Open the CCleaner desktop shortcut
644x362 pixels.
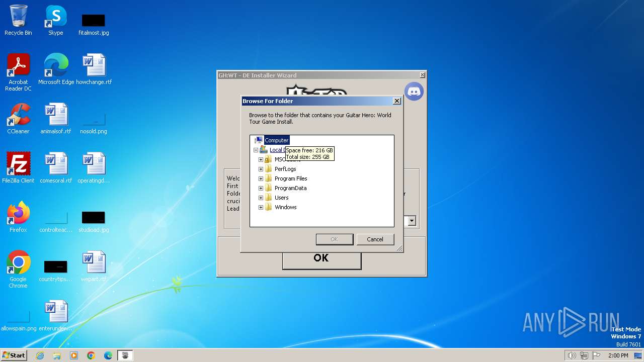click(x=18, y=119)
